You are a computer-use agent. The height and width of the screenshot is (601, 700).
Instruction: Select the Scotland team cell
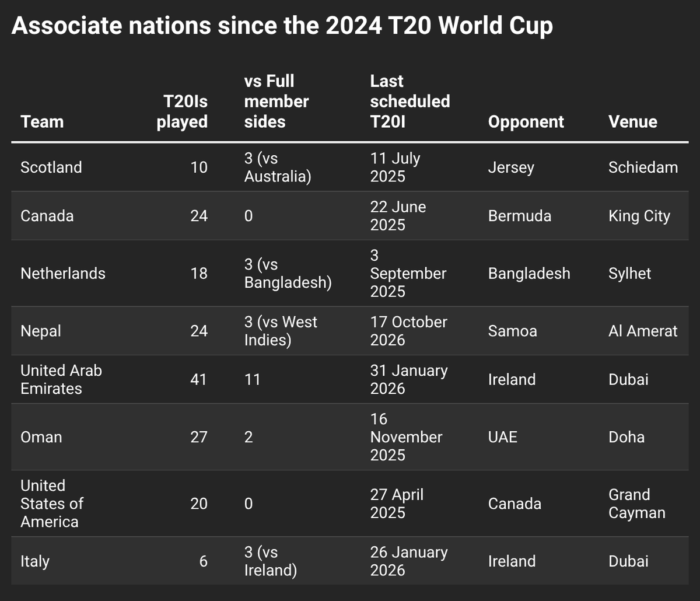coord(51,167)
